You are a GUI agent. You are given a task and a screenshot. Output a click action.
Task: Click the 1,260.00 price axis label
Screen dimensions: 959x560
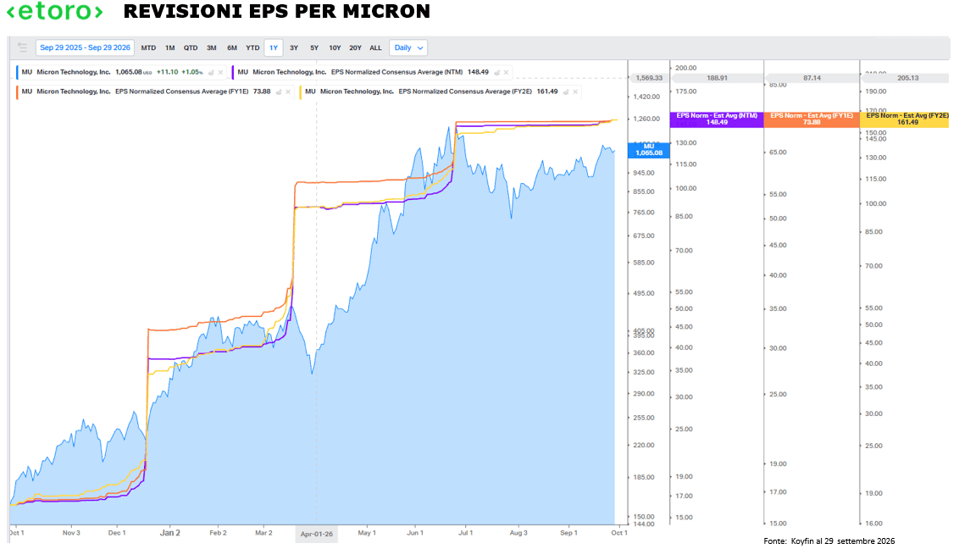646,119
